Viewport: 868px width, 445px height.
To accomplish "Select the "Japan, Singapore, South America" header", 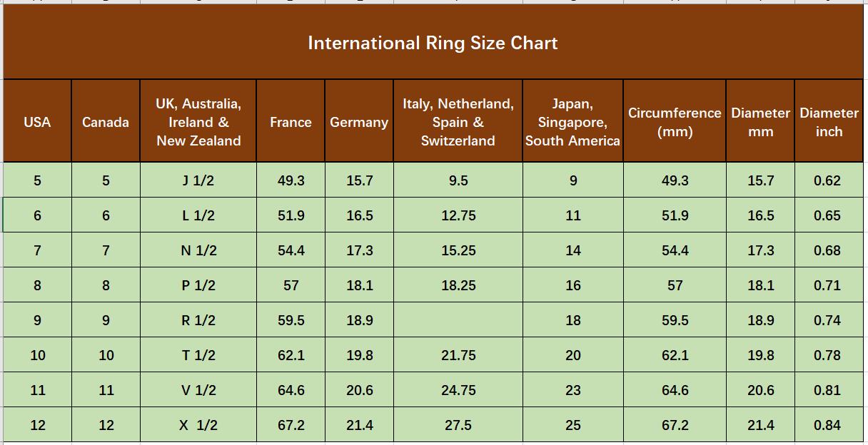I will click(572, 122).
